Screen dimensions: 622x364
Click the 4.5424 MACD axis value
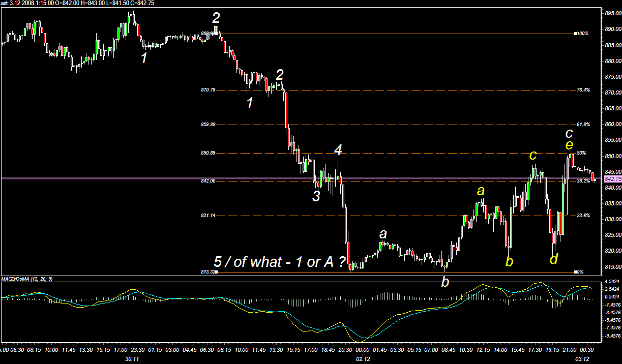(612, 281)
